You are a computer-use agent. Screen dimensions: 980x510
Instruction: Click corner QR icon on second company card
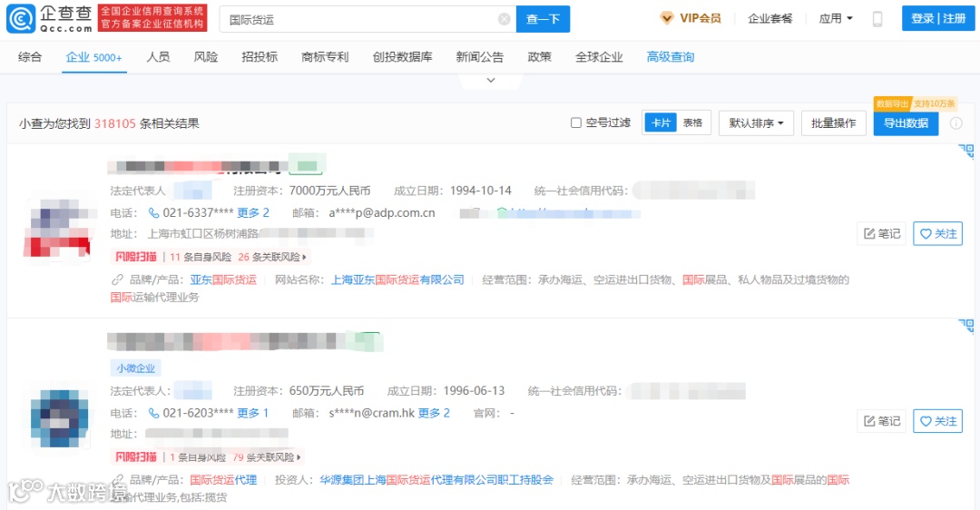966,327
